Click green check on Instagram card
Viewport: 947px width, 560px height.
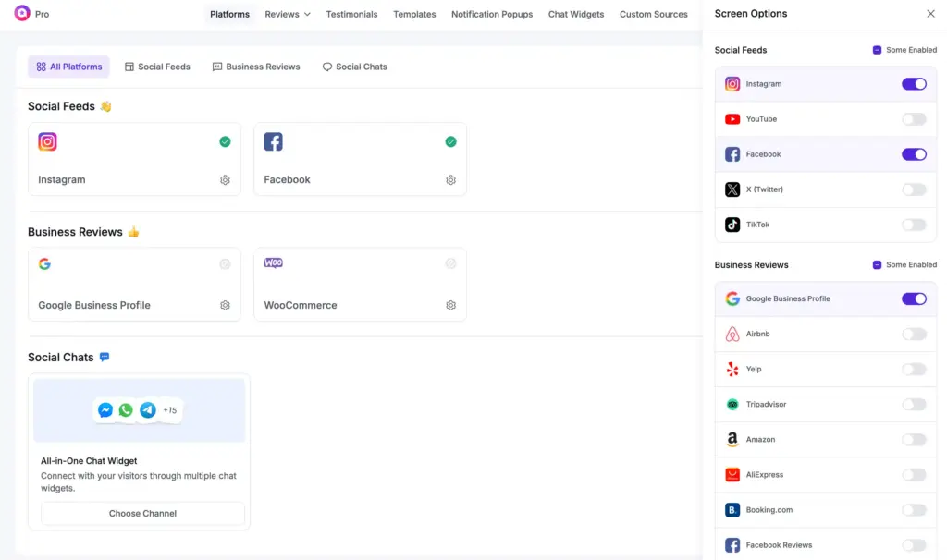pos(225,141)
